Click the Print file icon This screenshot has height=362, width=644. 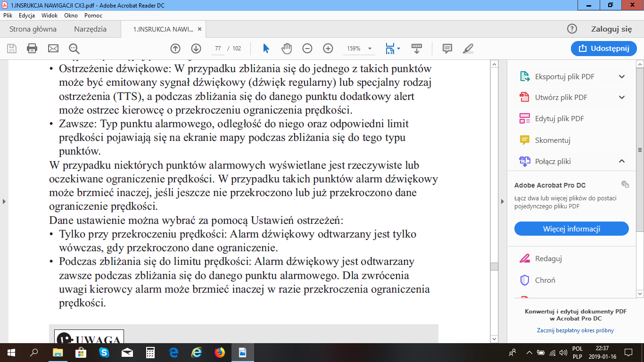point(32,49)
